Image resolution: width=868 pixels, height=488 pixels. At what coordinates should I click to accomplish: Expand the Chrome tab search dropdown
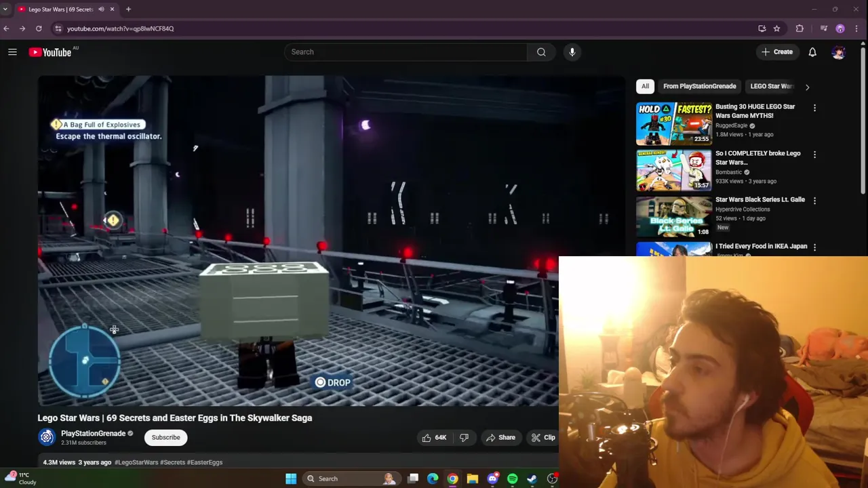[5, 9]
